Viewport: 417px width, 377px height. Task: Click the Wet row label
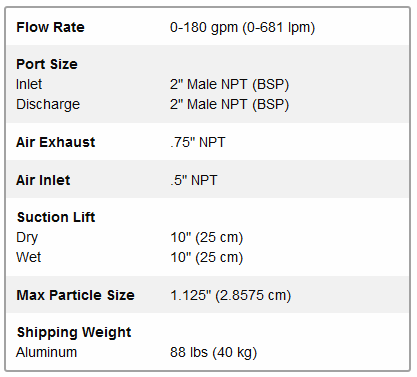(x=29, y=257)
